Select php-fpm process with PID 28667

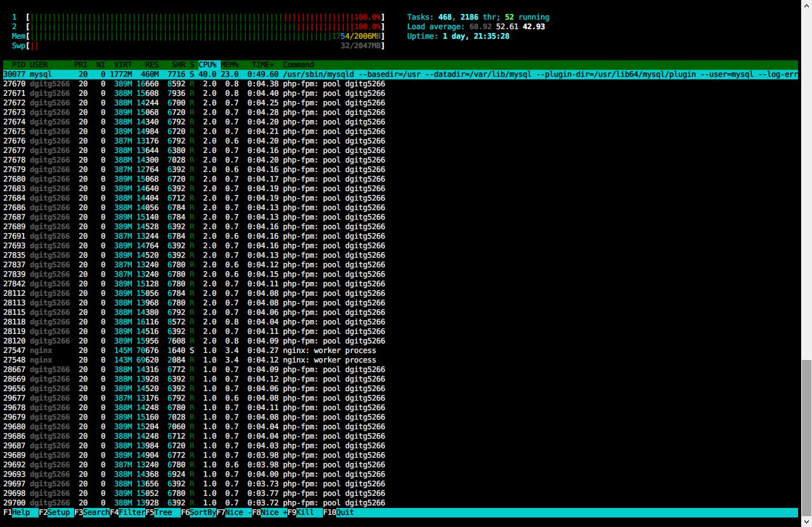[194, 370]
